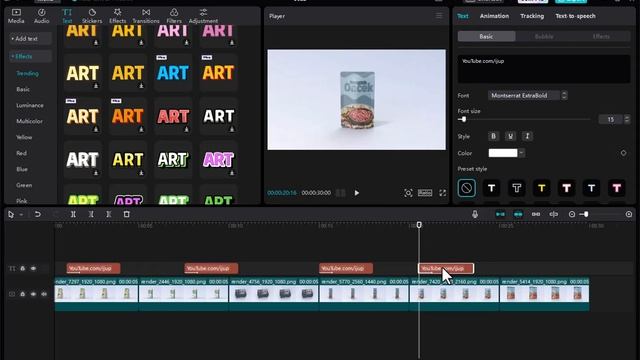Screen dimensions: 640x360
Task: Open the text Color dropdown arrow
Action: [522, 153]
